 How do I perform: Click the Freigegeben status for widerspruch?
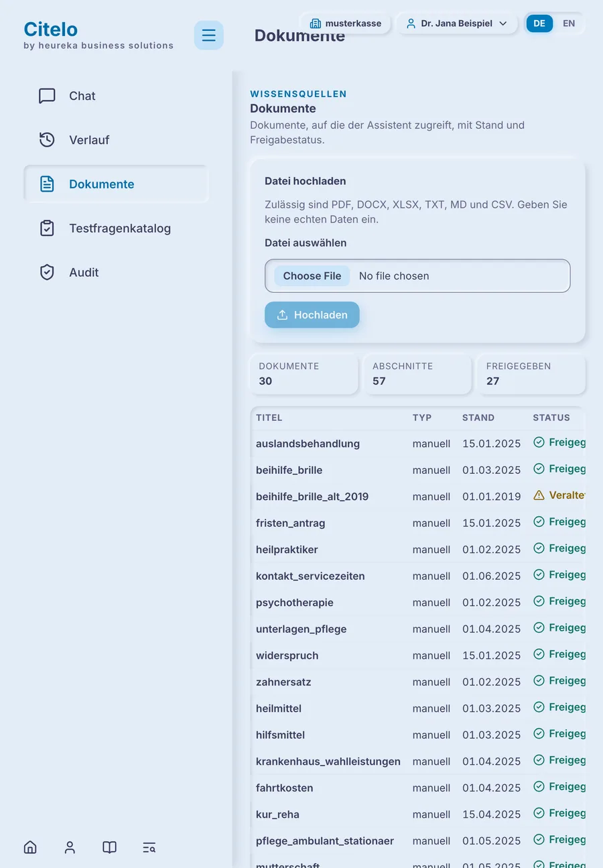pyautogui.click(x=559, y=654)
